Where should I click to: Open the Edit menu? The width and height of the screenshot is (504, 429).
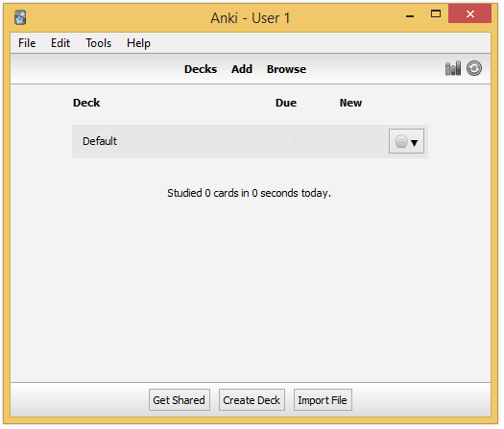60,43
